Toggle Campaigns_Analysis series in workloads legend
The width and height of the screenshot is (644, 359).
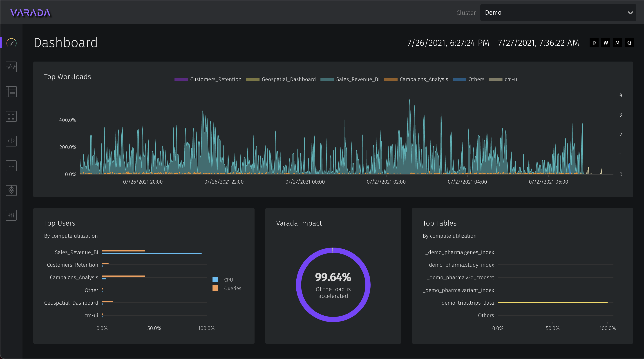point(416,79)
